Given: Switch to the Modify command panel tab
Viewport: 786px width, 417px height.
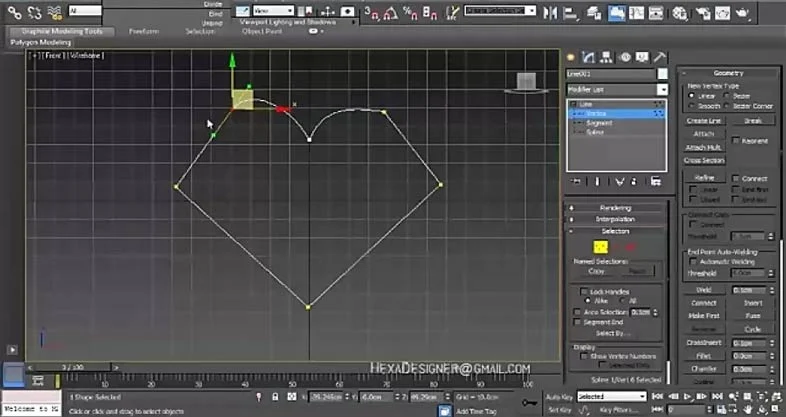Looking at the screenshot, I should pos(588,57).
